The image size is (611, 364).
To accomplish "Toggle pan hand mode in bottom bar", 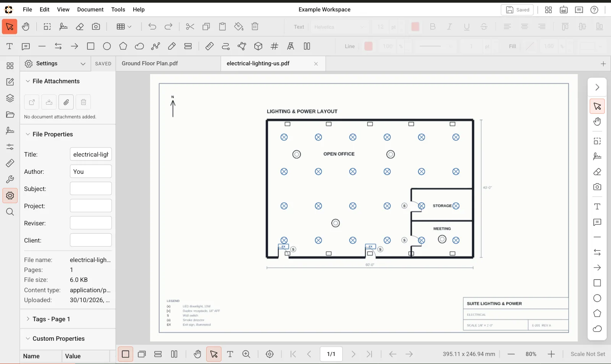I will [197, 354].
